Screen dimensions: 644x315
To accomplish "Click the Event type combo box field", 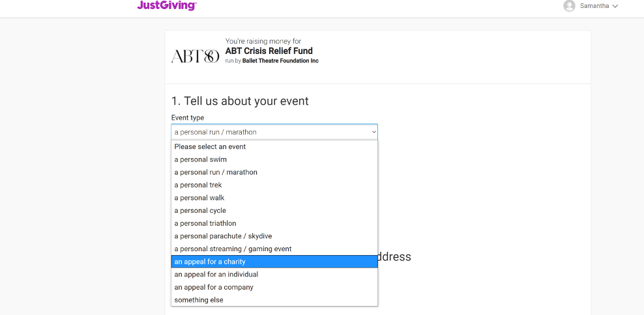I will (x=274, y=132).
